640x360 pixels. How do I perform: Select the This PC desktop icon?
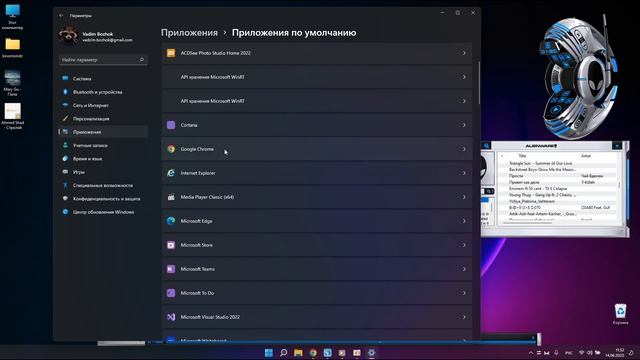click(12, 17)
